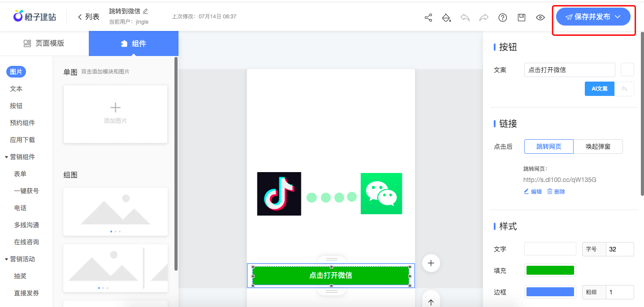Switch to the 页面模版 tab

pos(44,43)
